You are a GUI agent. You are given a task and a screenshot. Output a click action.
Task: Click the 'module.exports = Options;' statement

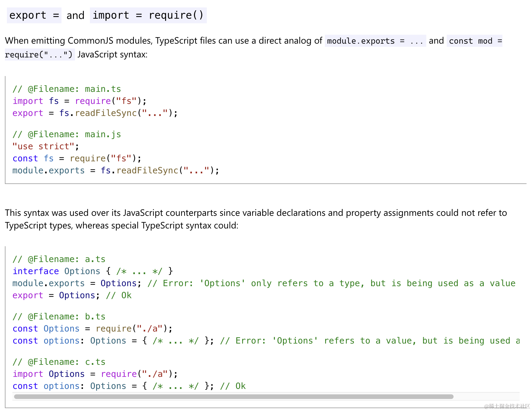(77, 283)
